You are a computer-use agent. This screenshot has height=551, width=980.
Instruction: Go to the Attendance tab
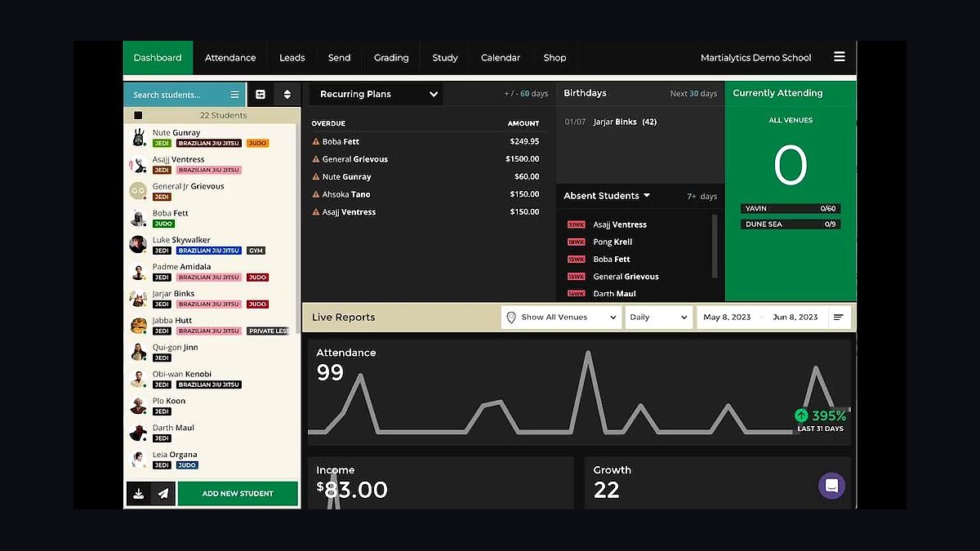[230, 57]
